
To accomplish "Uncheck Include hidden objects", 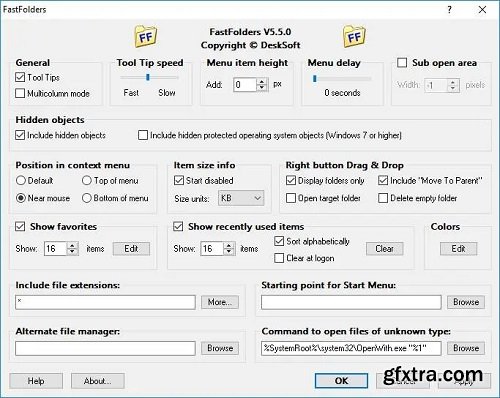I will (x=20, y=135).
